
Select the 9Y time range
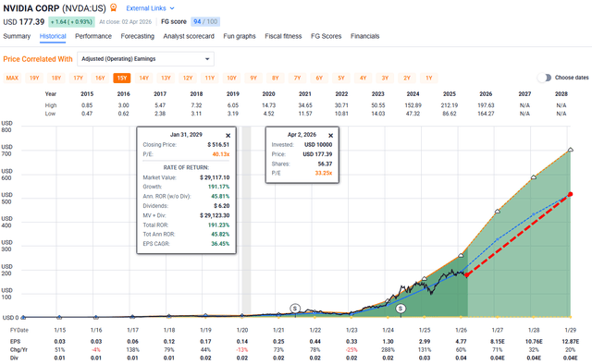[x=253, y=79]
